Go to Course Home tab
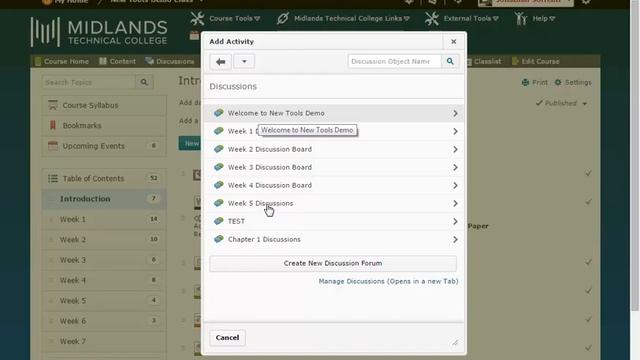 click(x=62, y=61)
